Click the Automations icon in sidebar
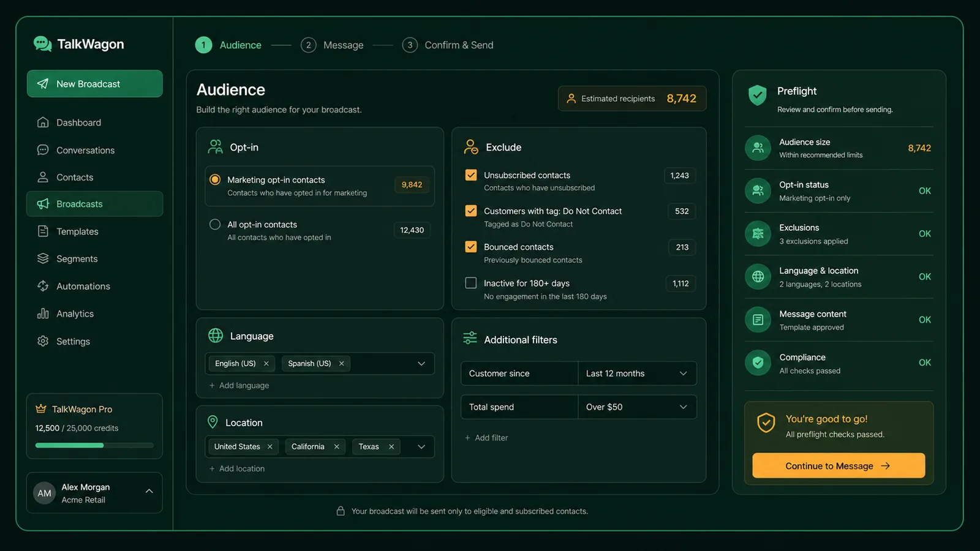This screenshot has height=551, width=980. click(43, 286)
